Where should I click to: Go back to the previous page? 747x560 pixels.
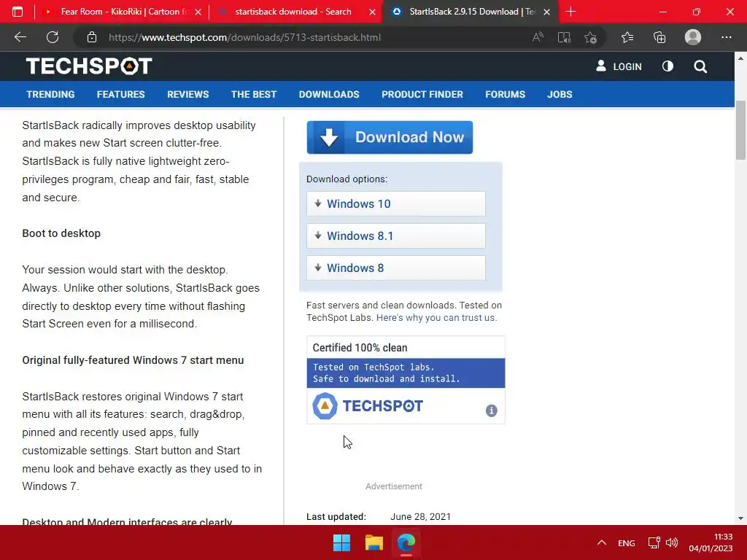pos(20,37)
